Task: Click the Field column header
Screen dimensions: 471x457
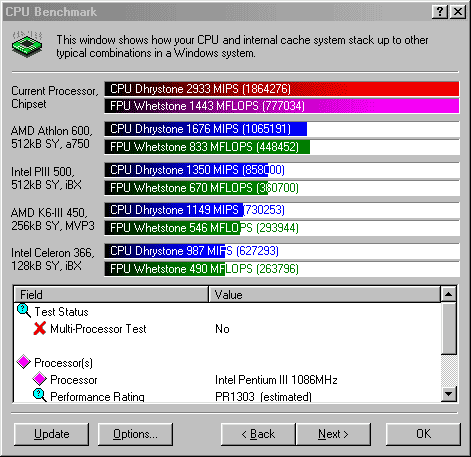Action: 111,294
